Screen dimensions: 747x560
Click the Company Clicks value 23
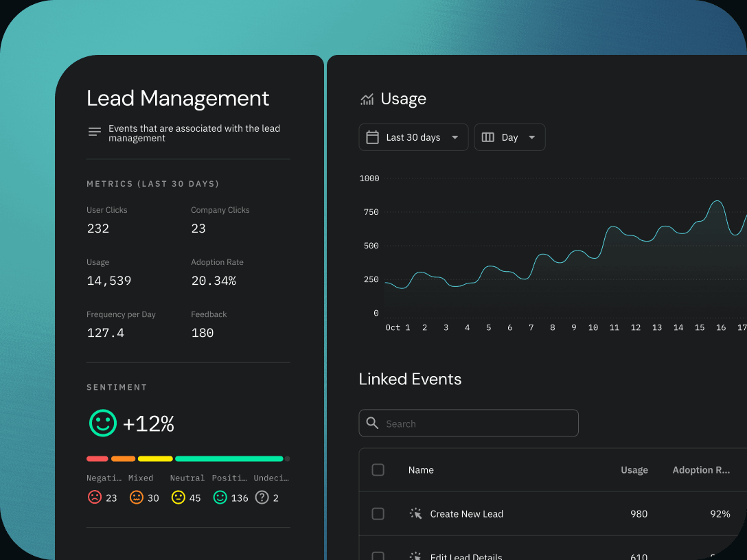(x=198, y=229)
